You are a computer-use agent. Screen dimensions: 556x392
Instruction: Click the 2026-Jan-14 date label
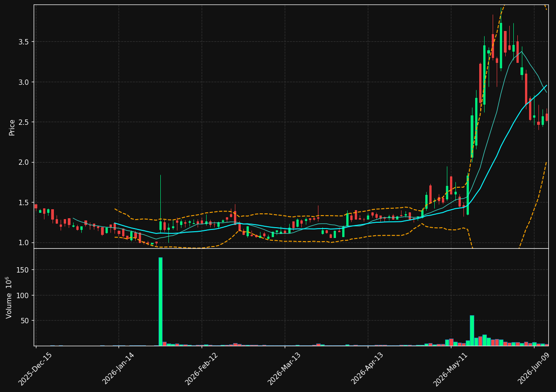pos(119,369)
